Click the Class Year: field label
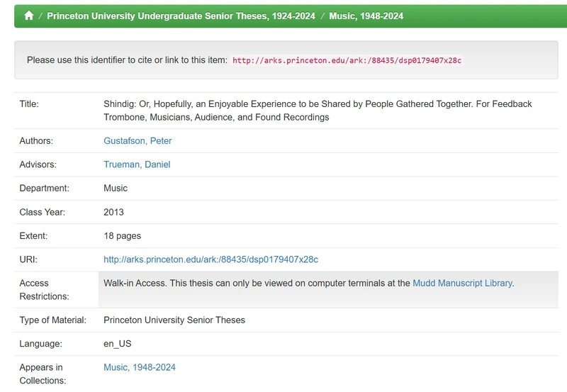The width and height of the screenshot is (567, 392). tap(43, 212)
